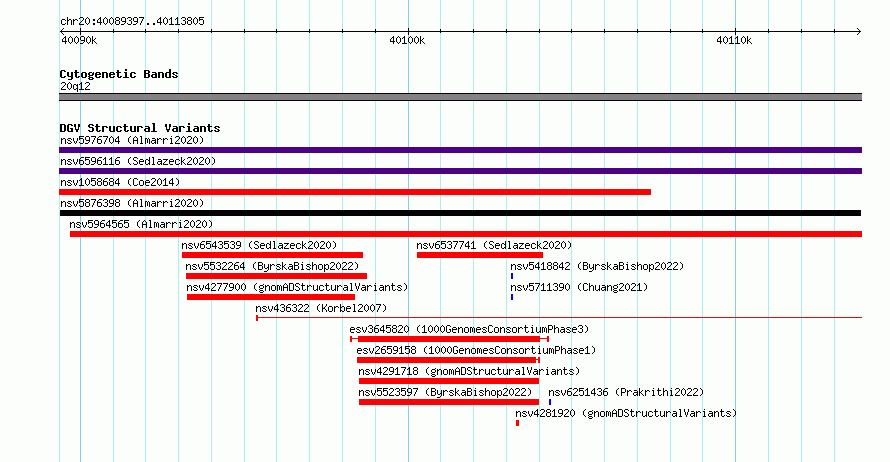Open nsv6537741 (Sedlazeck2020) variant label

[494, 245]
